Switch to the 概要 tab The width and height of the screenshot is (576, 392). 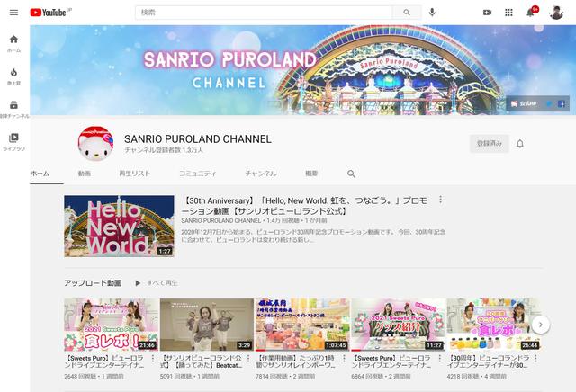pyautogui.click(x=311, y=174)
